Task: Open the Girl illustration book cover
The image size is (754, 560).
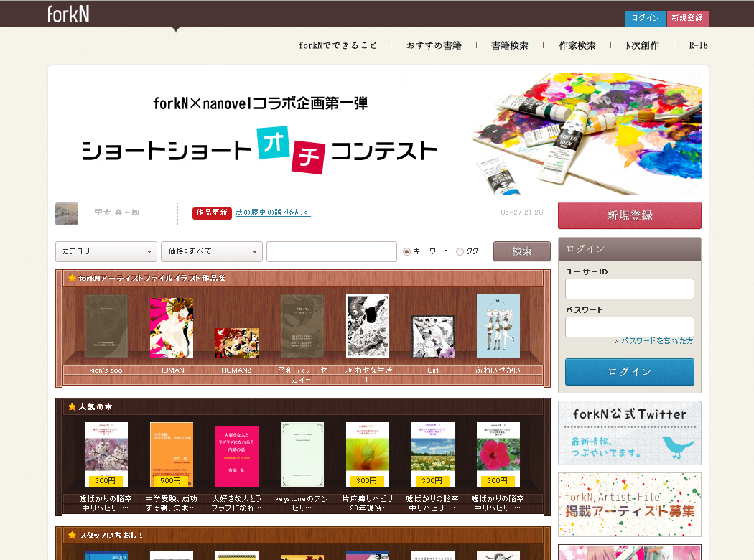Action: tap(432, 337)
